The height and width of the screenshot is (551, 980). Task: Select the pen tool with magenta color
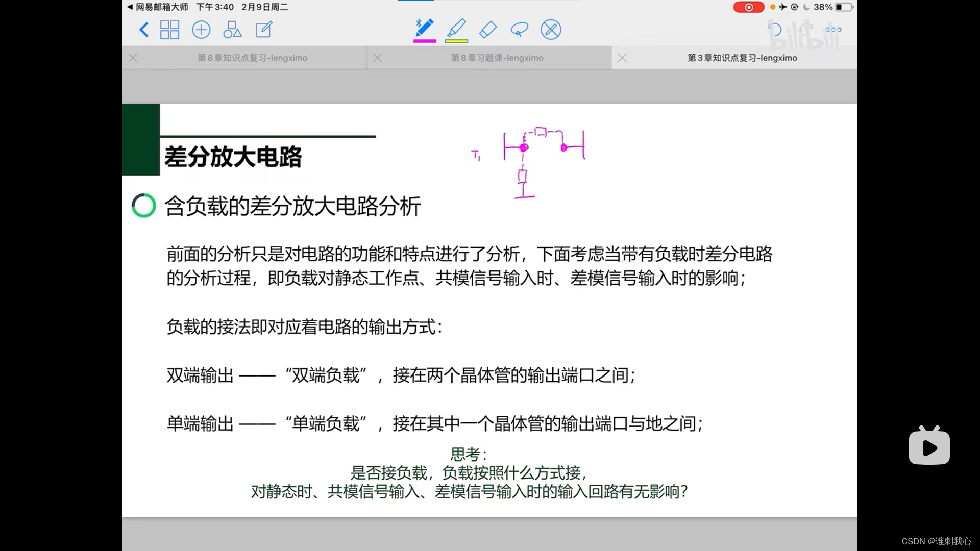click(424, 28)
